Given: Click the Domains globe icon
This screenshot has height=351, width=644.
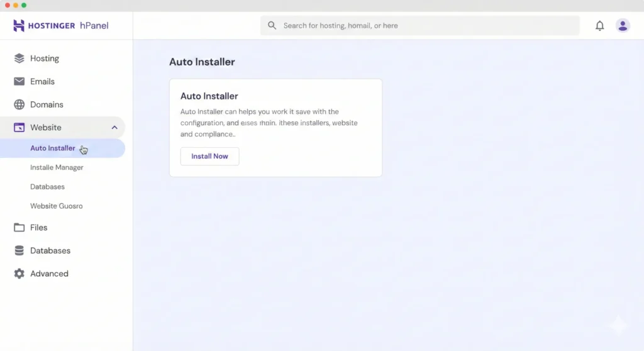Looking at the screenshot, I should pyautogui.click(x=19, y=104).
